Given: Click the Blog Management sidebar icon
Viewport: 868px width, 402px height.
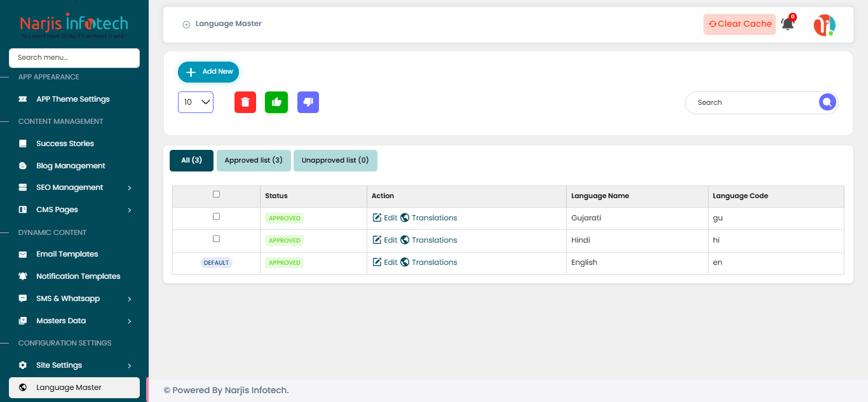Looking at the screenshot, I should [x=23, y=166].
